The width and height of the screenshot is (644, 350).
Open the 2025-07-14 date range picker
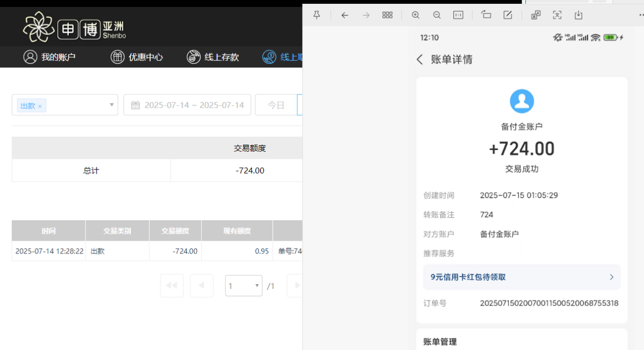tap(187, 105)
